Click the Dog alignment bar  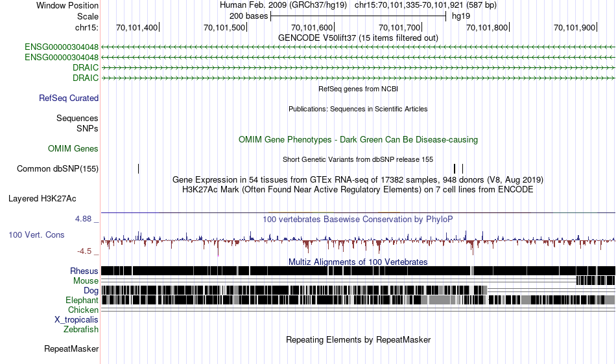(x=294, y=290)
